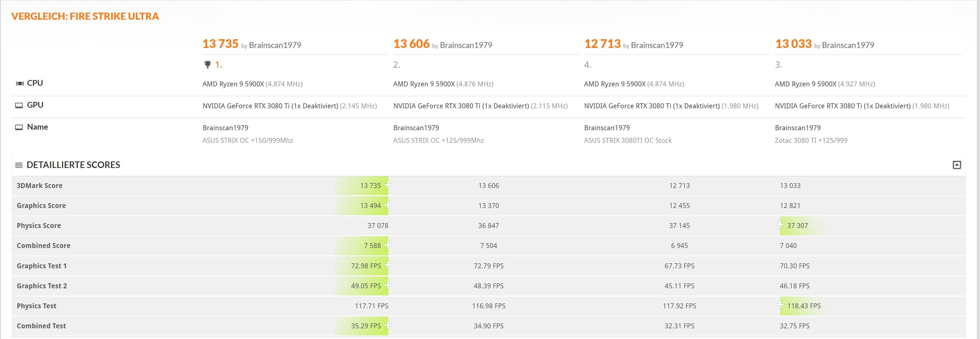Click the plus icon next to 7 588 combined score
This screenshot has height=339, width=980.
pos(388,245)
